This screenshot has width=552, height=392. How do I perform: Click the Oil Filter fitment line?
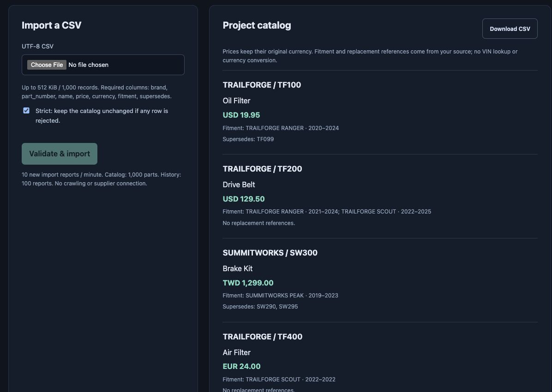[x=281, y=128]
